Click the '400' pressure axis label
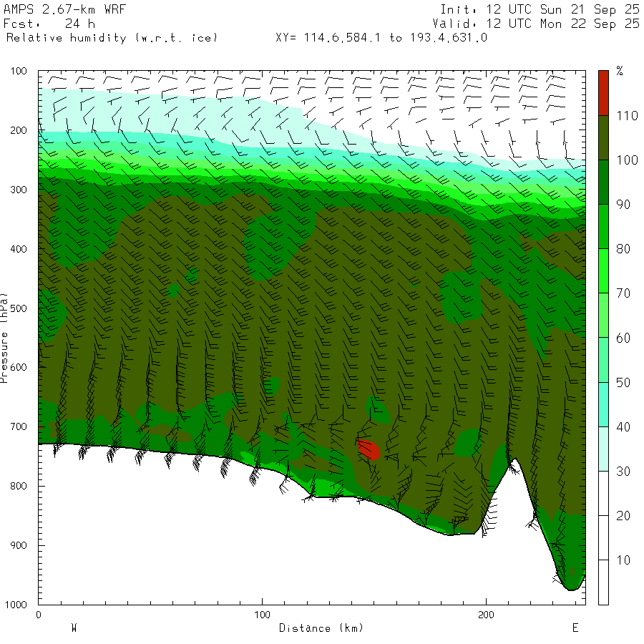The width and height of the screenshot is (644, 644). pyautogui.click(x=19, y=249)
